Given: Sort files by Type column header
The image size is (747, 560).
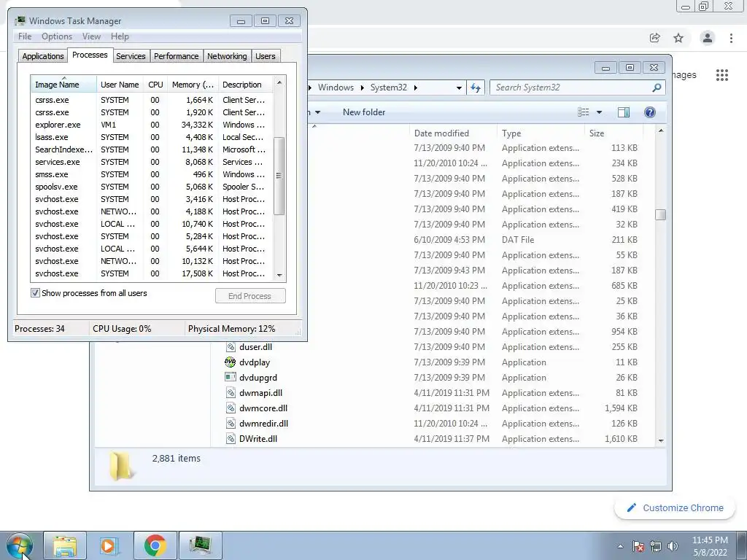Looking at the screenshot, I should point(541,133).
